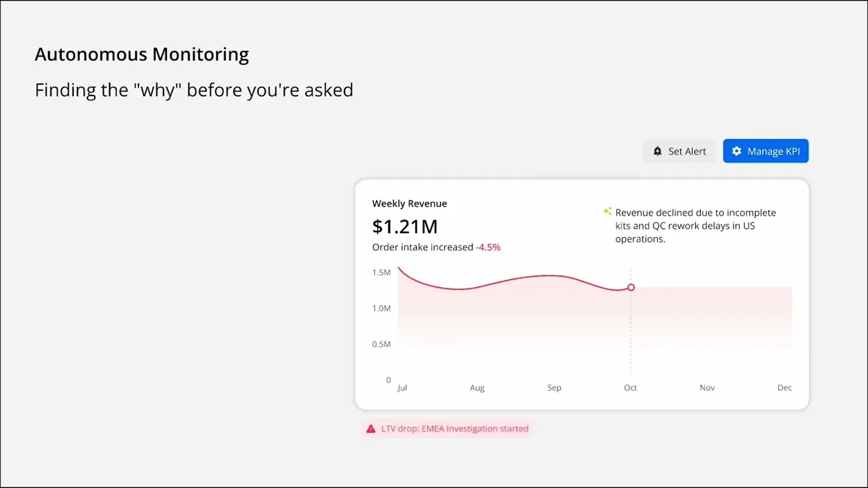Click the -4.5% change value
868x488 pixels.
(x=488, y=247)
